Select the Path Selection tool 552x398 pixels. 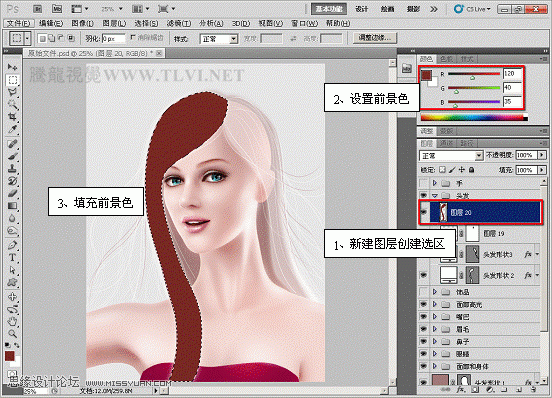(x=13, y=270)
